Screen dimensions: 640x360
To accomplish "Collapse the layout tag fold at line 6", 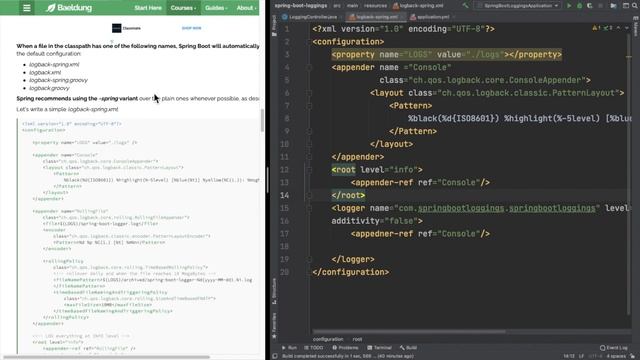I will [309, 93].
